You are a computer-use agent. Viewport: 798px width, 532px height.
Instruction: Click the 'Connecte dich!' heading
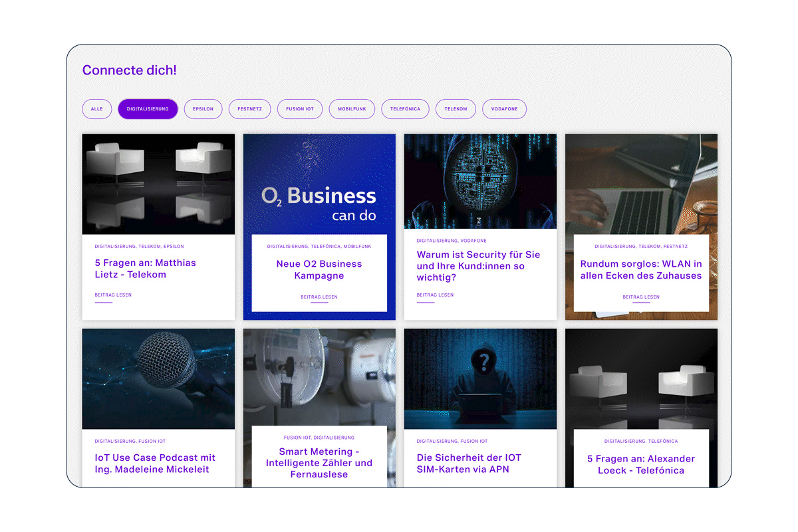click(x=130, y=70)
